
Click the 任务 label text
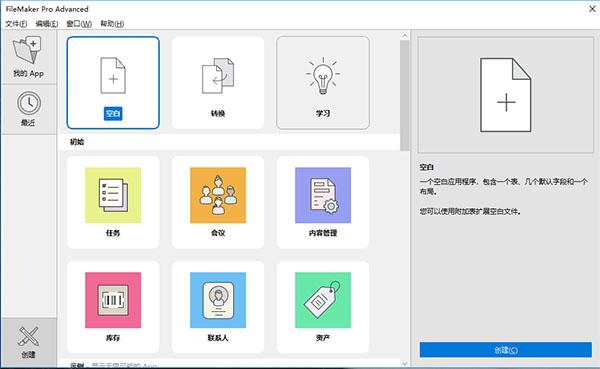(x=113, y=233)
